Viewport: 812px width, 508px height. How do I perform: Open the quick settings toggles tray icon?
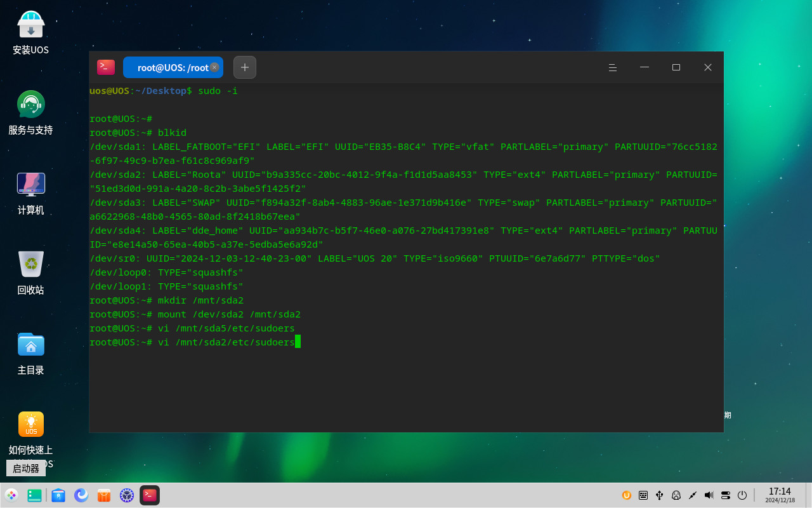coord(726,495)
